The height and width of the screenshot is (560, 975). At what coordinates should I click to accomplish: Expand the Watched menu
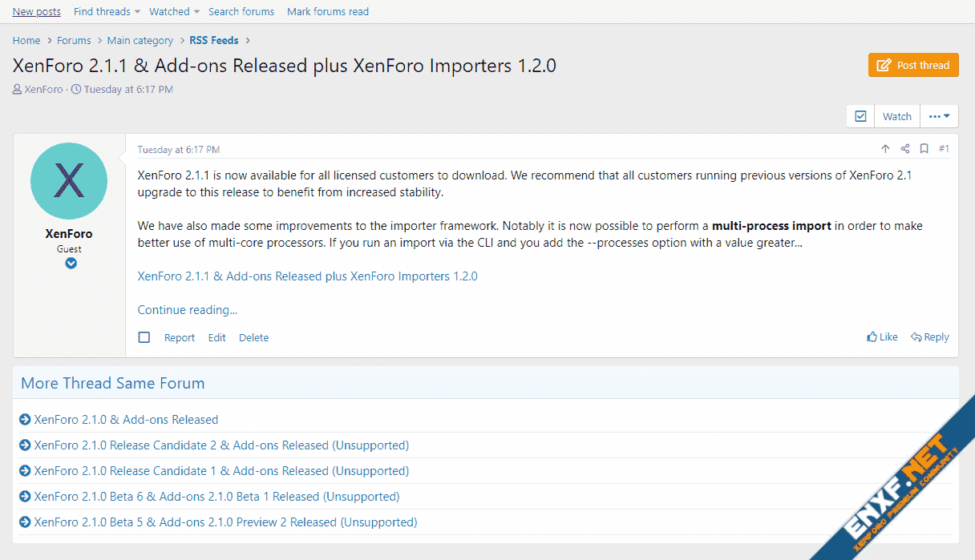(x=174, y=11)
